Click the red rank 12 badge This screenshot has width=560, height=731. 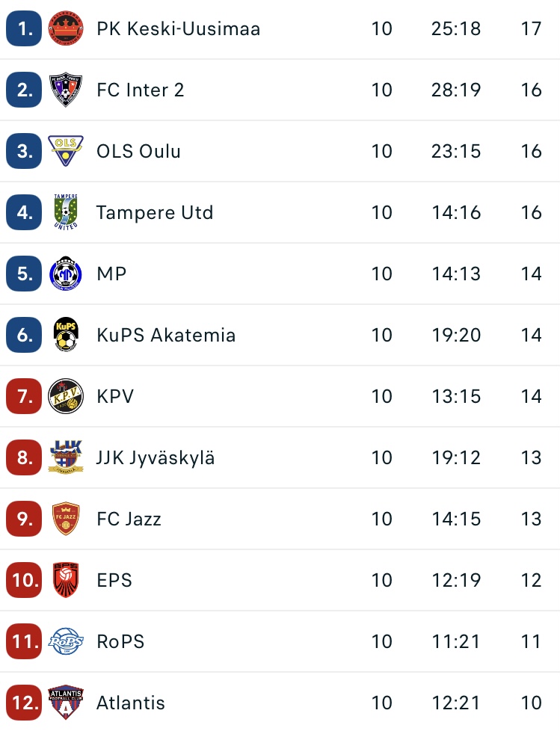24,703
